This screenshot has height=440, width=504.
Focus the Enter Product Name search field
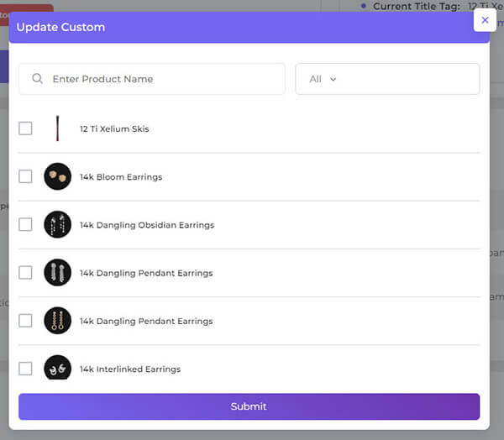click(152, 79)
